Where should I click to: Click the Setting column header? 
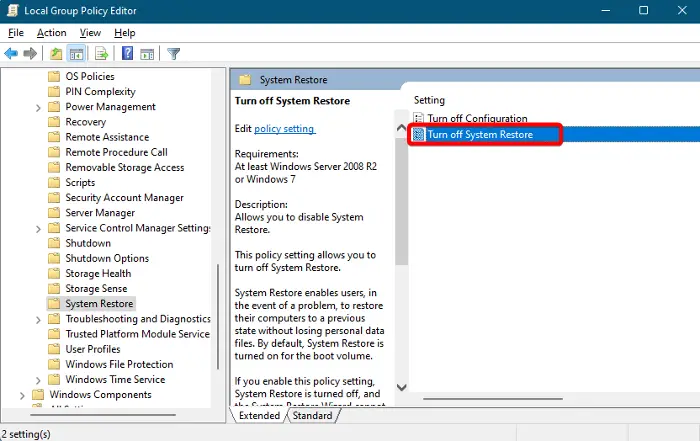[429, 100]
